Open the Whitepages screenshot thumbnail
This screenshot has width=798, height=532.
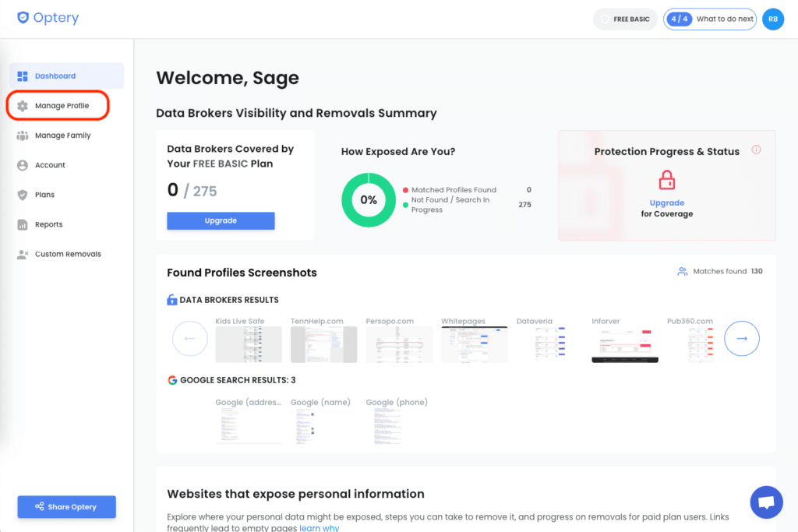[x=474, y=344]
